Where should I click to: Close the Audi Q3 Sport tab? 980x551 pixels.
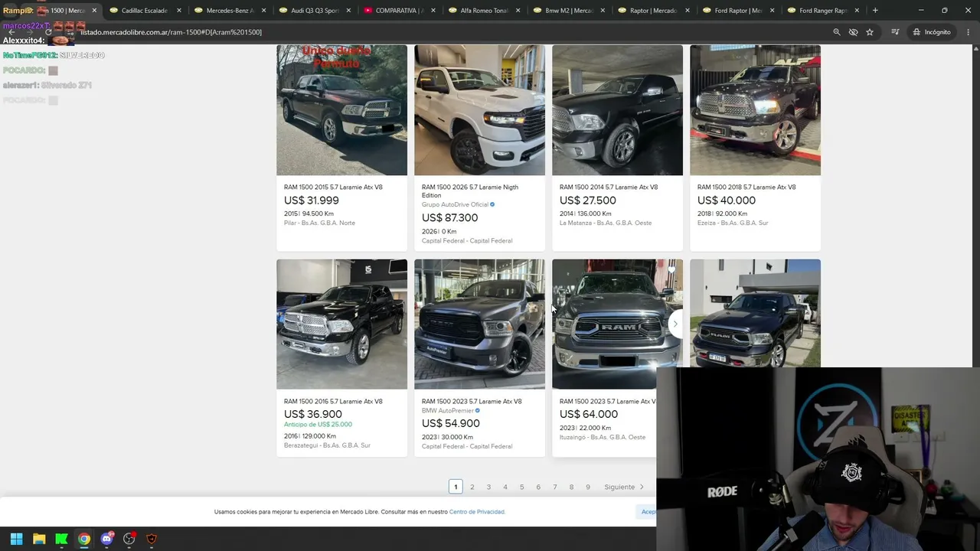(x=349, y=11)
